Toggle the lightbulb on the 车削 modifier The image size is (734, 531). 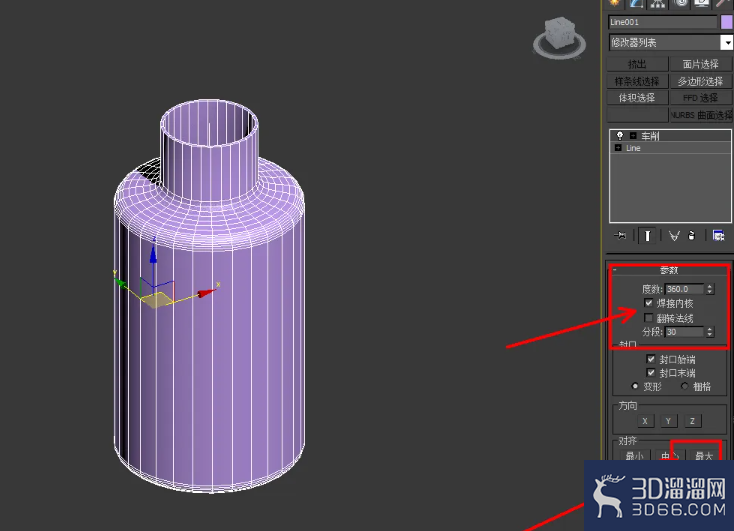(x=620, y=136)
